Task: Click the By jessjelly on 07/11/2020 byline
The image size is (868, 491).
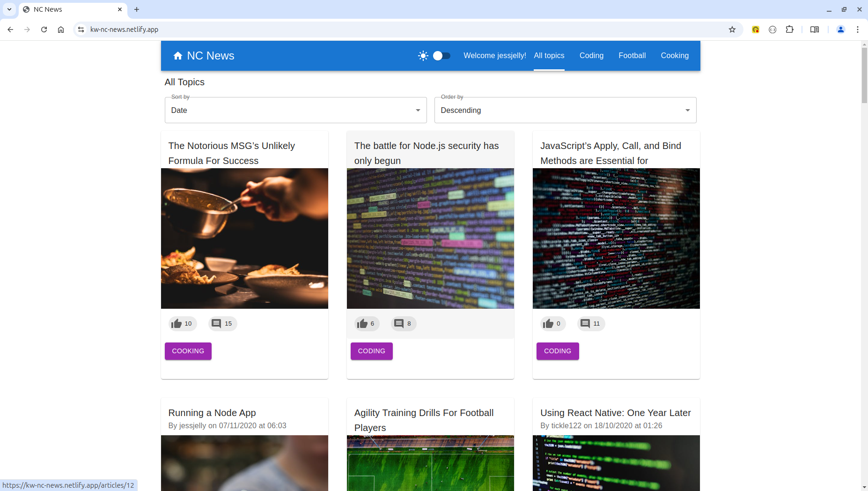Action: pos(228,425)
